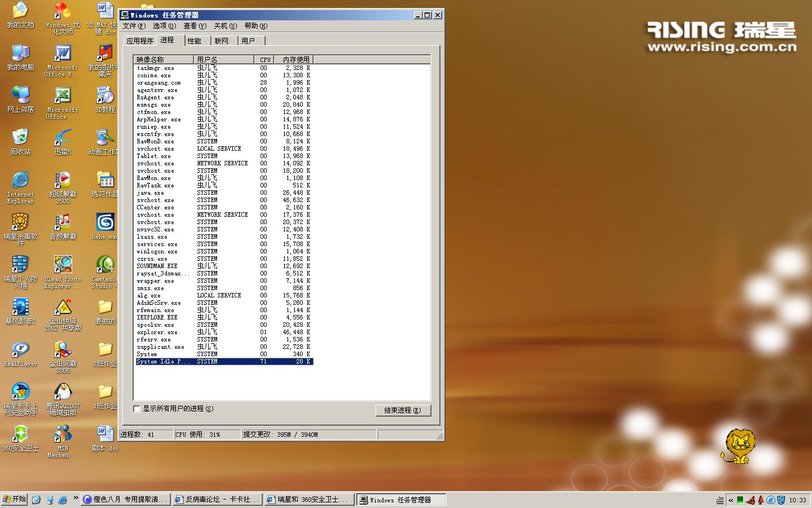This screenshot has width=812, height=508.
Task: Enable 显示所有用户的进程 checkbox
Action: pyautogui.click(x=137, y=409)
